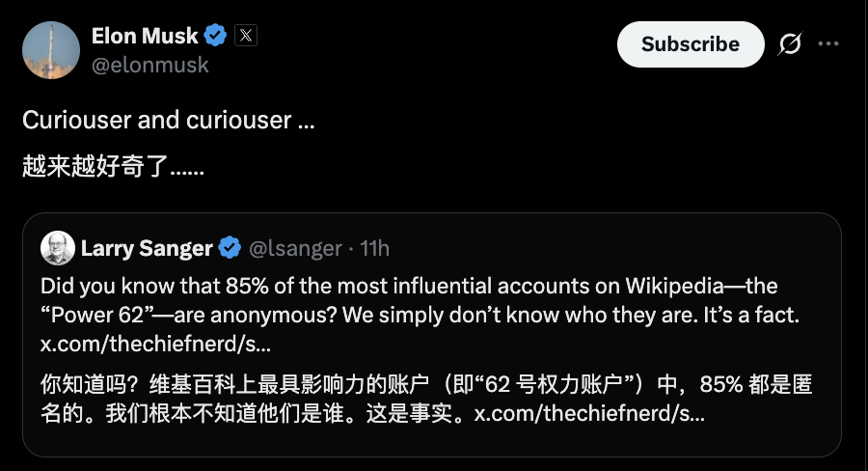The width and height of the screenshot is (868, 471).
Task: Click Elon Musk's blue verified badge
Action: 215,37
